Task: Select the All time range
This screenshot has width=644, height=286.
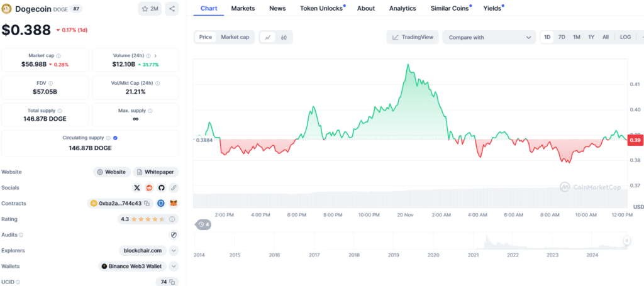Action: click(x=606, y=37)
